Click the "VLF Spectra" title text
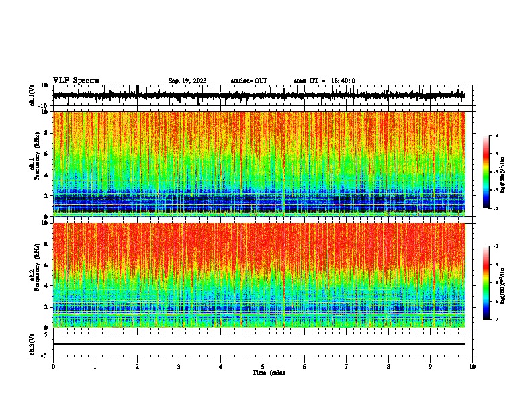This screenshot has height=411, width=532. coord(76,81)
